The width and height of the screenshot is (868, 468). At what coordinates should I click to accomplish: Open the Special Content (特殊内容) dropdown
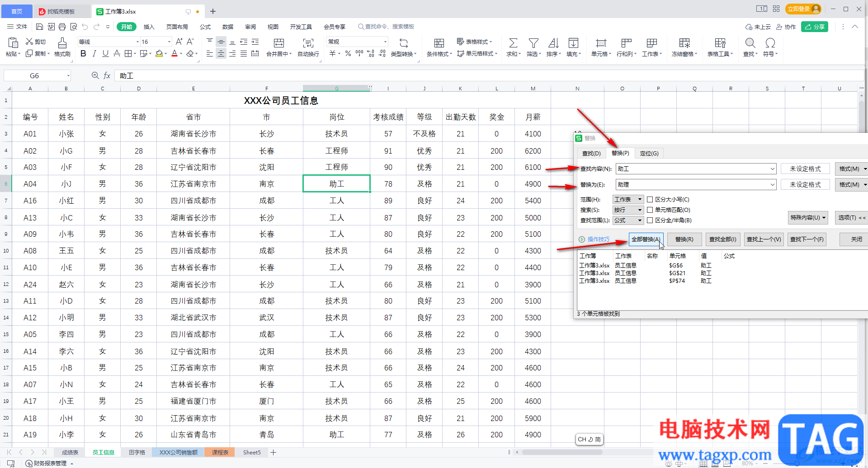tap(808, 218)
